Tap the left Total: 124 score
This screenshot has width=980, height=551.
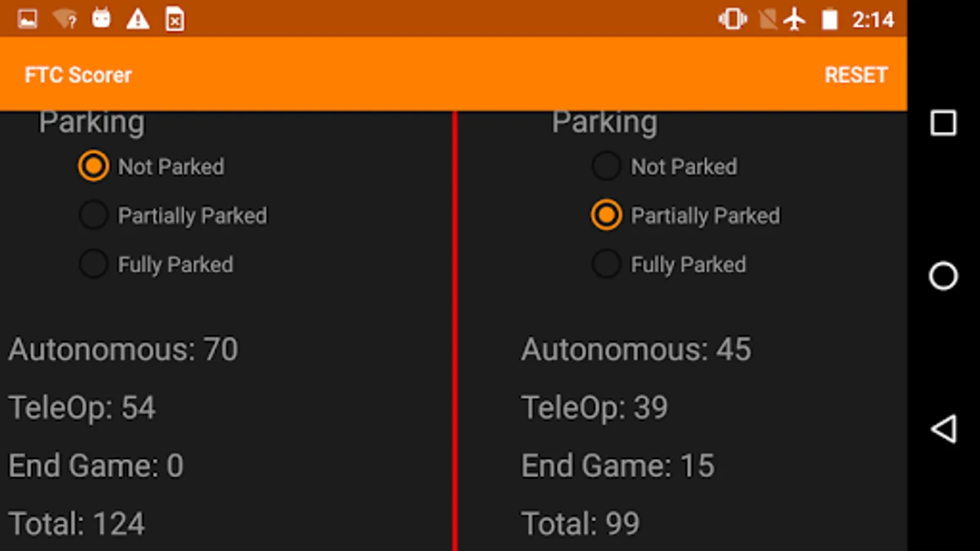coord(77,523)
